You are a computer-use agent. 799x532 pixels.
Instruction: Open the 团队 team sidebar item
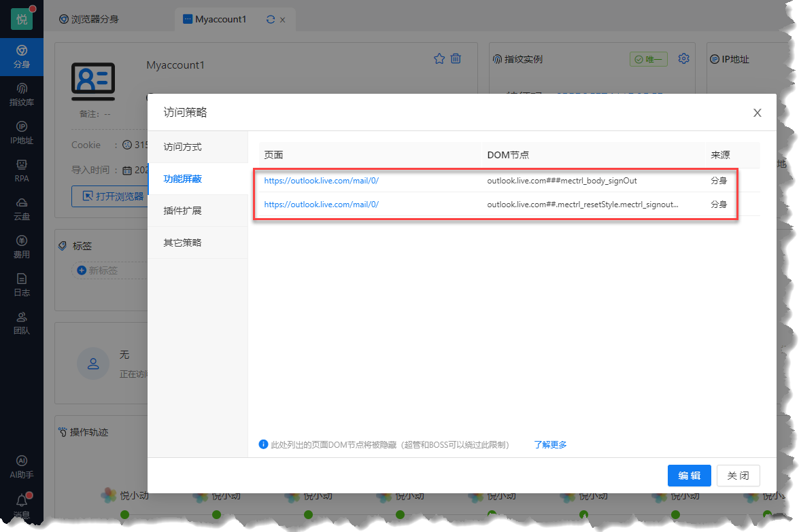[x=21, y=323]
